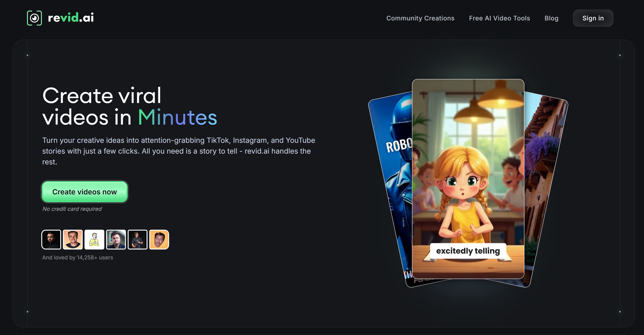Click the "loved by 14,258+ users" text
The image size is (644, 335).
pos(78,258)
